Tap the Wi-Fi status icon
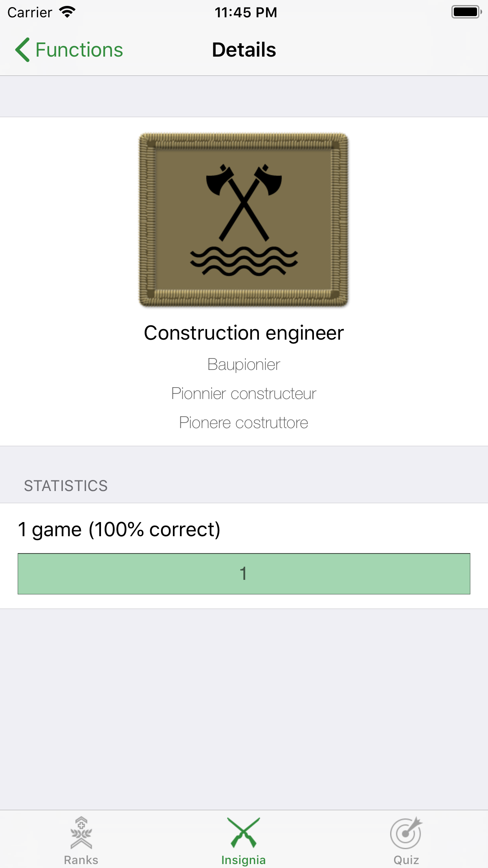The height and width of the screenshot is (868, 488). click(67, 12)
